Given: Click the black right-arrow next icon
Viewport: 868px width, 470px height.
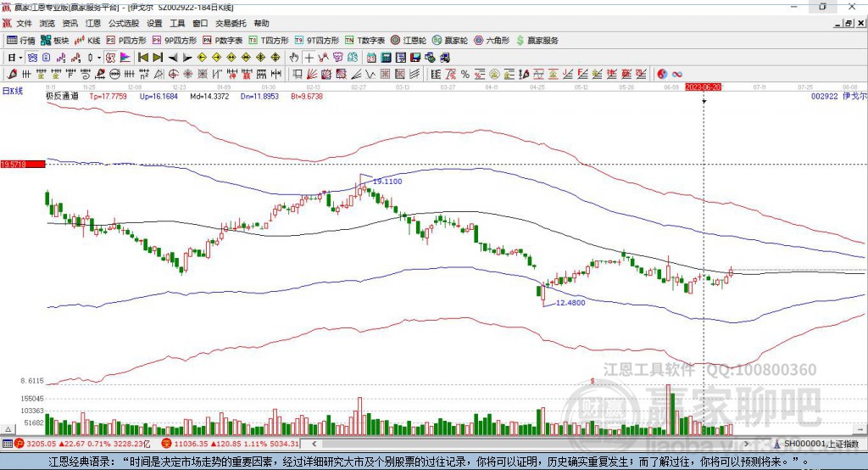Looking at the screenshot, I should [x=187, y=58].
